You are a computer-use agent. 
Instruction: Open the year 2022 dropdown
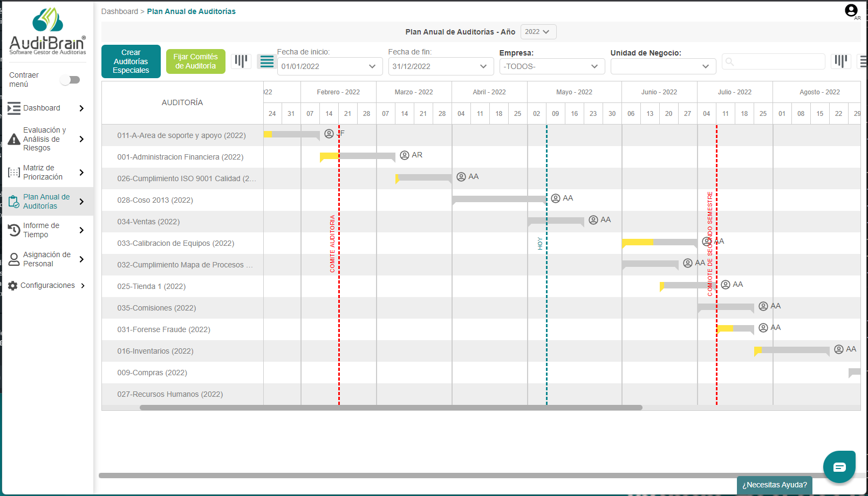538,31
